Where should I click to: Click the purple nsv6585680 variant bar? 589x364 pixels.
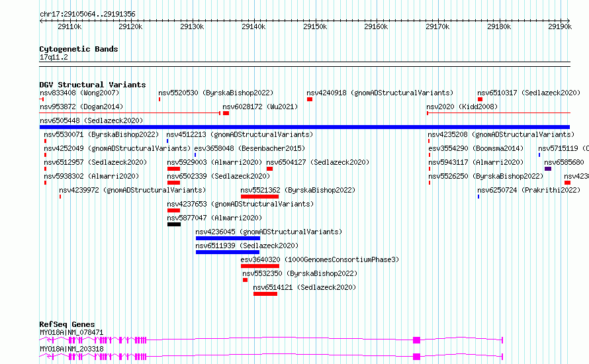coord(548,169)
